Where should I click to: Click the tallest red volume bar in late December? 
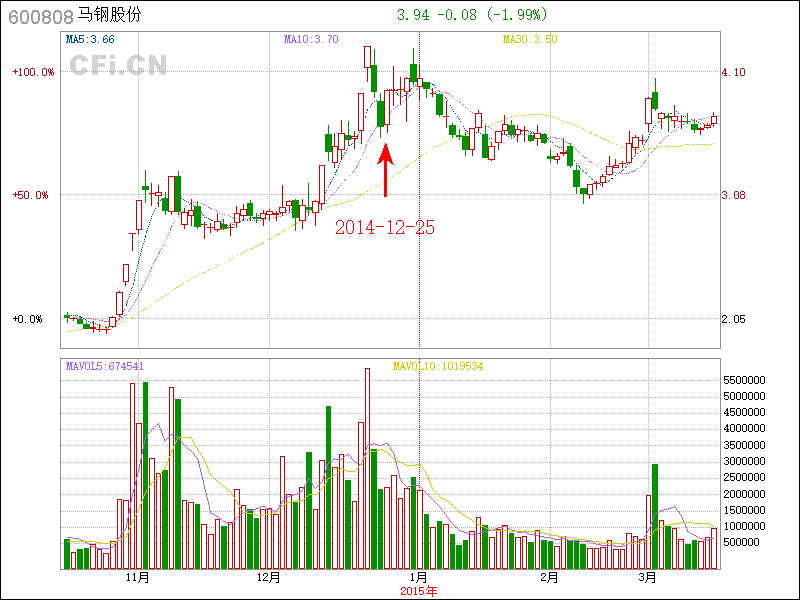367,469
